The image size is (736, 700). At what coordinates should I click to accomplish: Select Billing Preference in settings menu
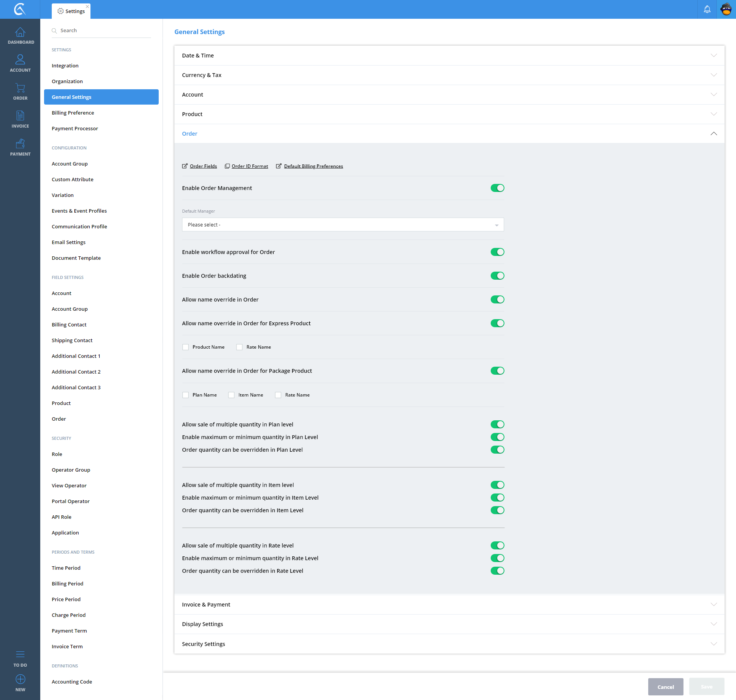coord(73,113)
